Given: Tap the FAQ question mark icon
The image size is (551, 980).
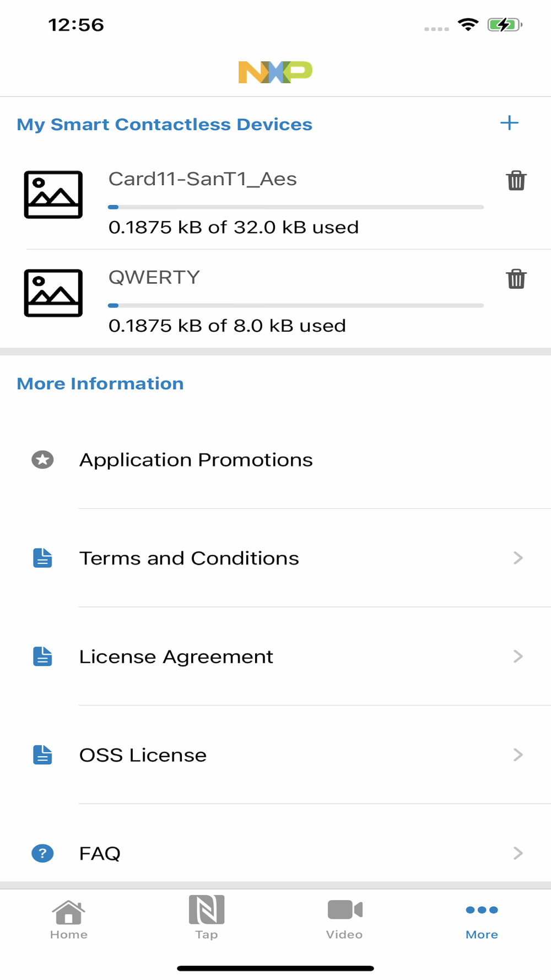Looking at the screenshot, I should tap(42, 853).
